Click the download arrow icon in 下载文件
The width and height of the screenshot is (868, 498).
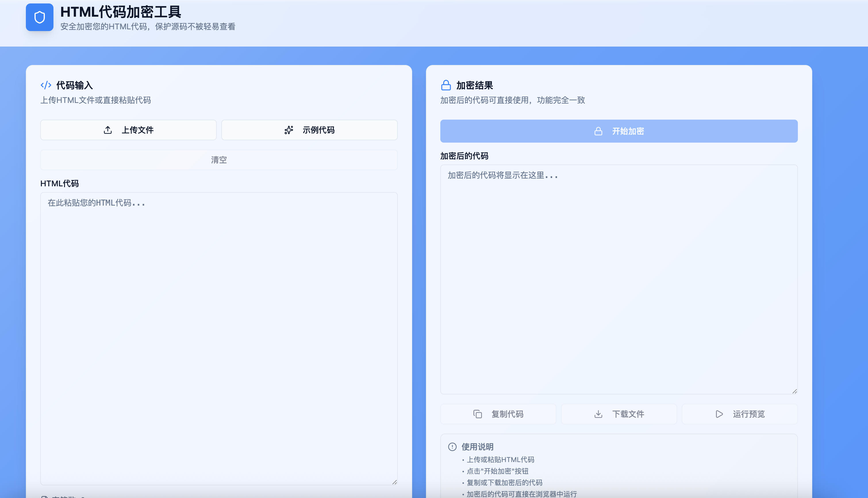coord(598,414)
